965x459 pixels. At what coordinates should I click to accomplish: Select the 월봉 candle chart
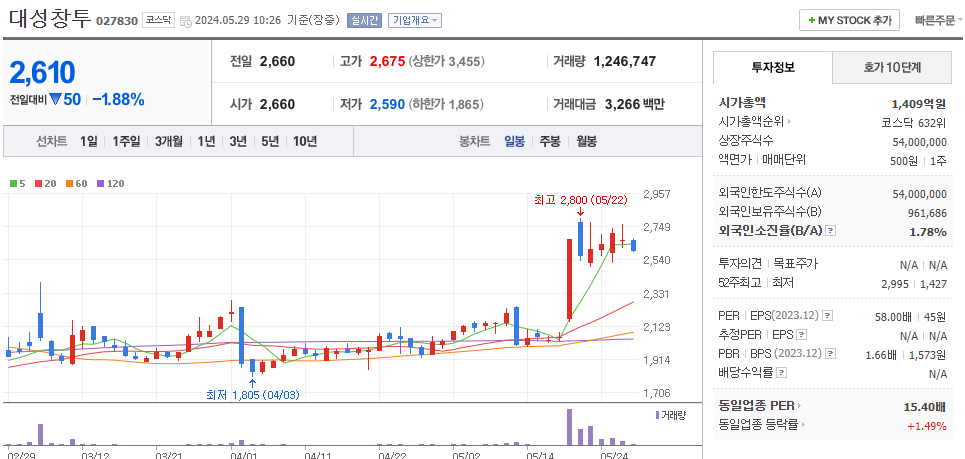coord(587,141)
